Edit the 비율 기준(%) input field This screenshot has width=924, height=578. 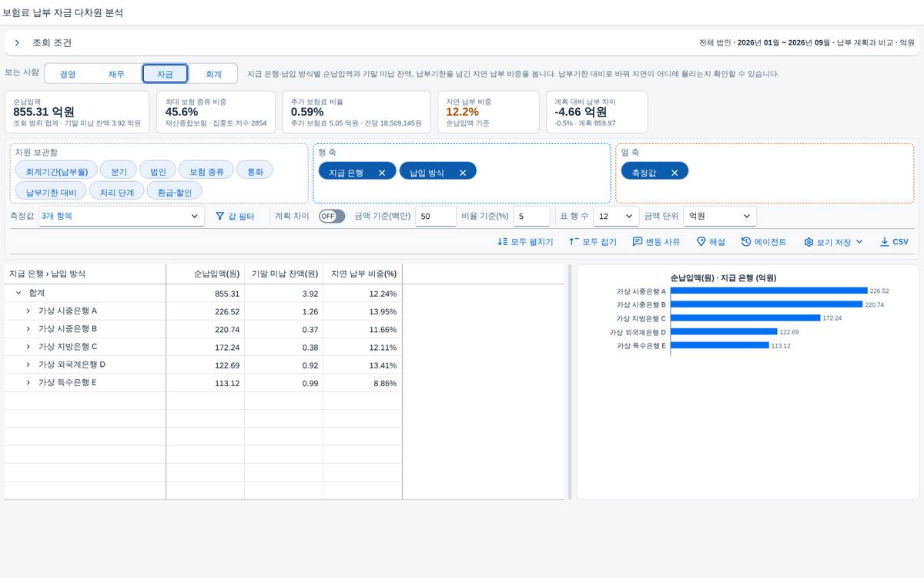click(532, 217)
